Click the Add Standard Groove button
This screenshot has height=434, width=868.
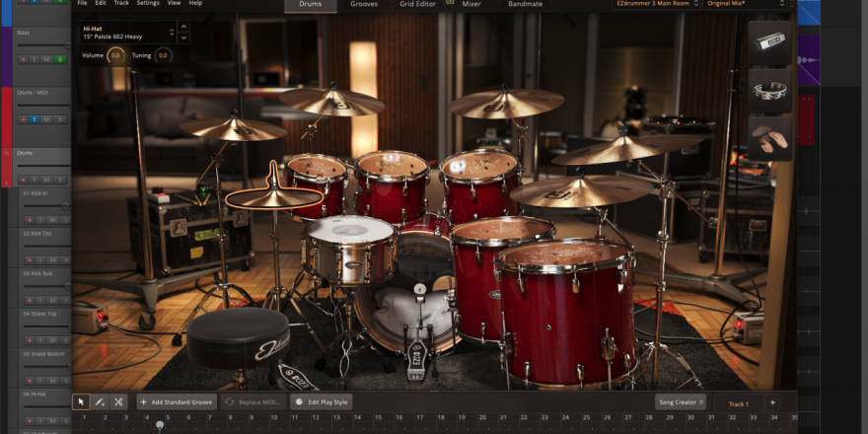[x=177, y=402]
